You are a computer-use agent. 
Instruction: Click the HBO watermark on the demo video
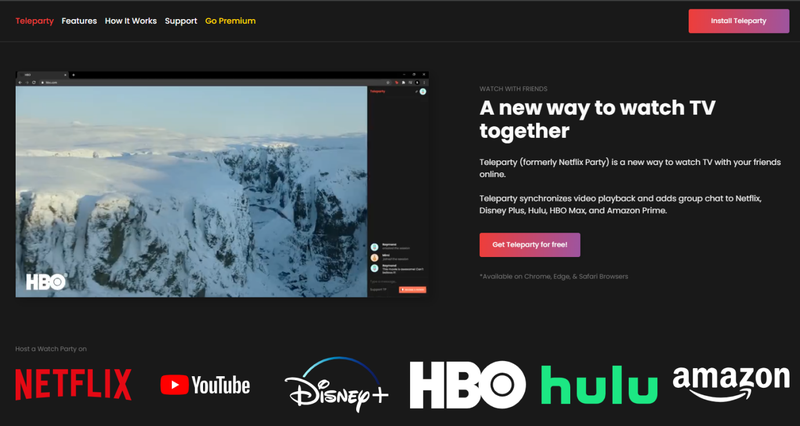click(46, 281)
